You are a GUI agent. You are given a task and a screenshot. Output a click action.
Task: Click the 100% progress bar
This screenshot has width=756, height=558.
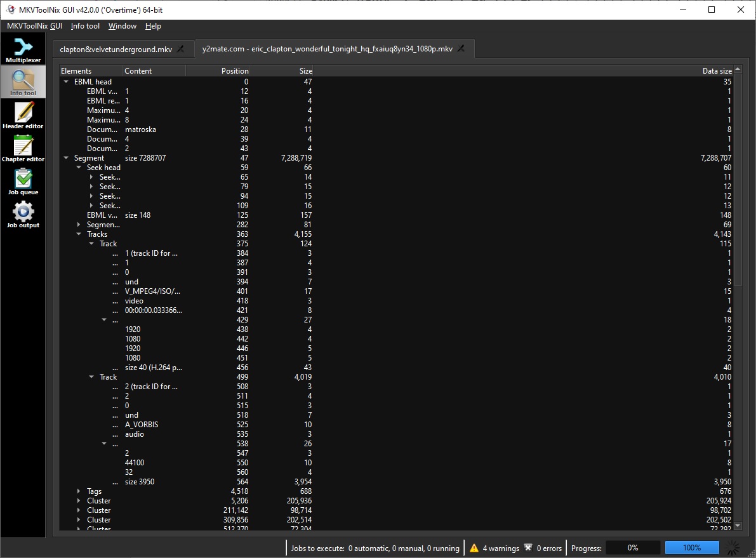click(692, 548)
